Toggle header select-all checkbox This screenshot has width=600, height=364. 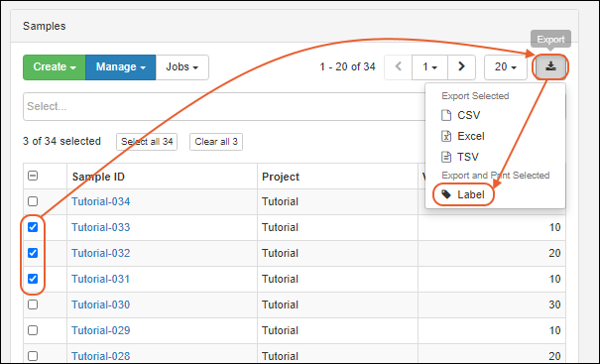click(33, 176)
